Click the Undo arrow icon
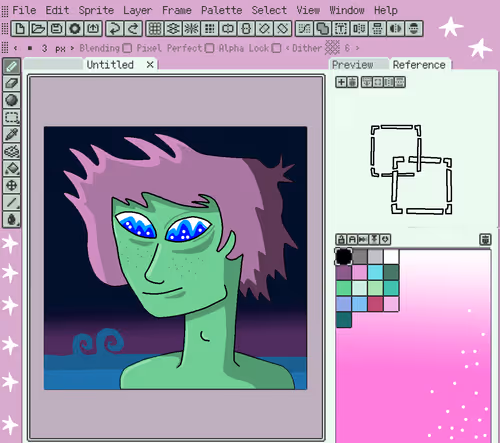 (x=115, y=28)
